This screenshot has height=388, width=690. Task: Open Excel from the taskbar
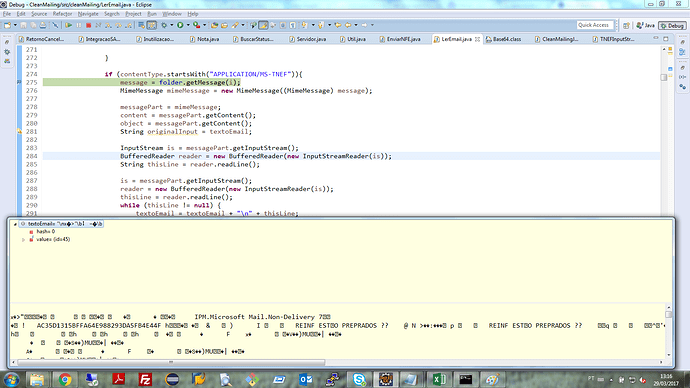pyautogui.click(x=439, y=379)
